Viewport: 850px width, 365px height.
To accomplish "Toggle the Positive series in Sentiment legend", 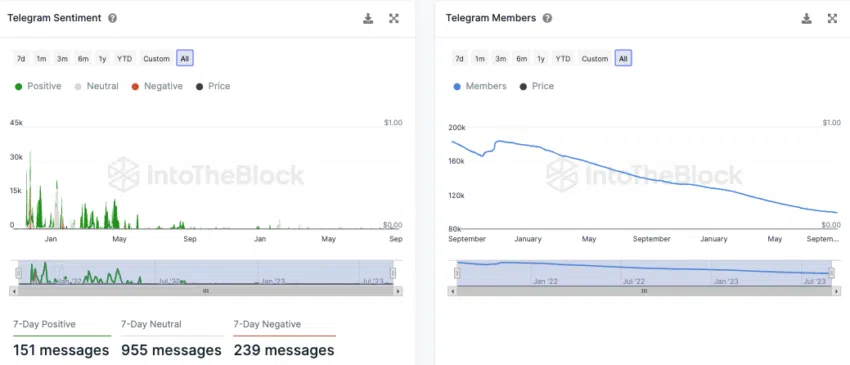I will click(x=38, y=86).
